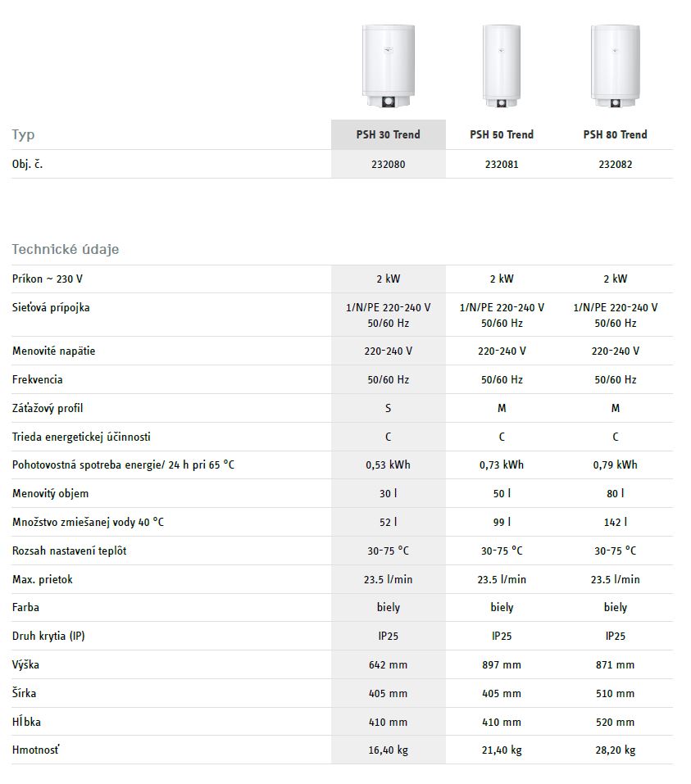Select the PSH 30 Trend column header
Screen dimensions: 691x784
[388, 135]
